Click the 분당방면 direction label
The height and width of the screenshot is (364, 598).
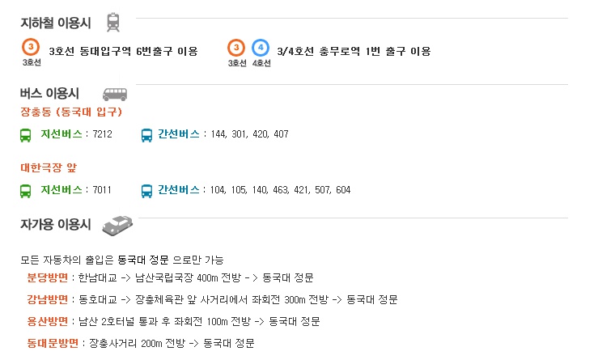(47, 277)
